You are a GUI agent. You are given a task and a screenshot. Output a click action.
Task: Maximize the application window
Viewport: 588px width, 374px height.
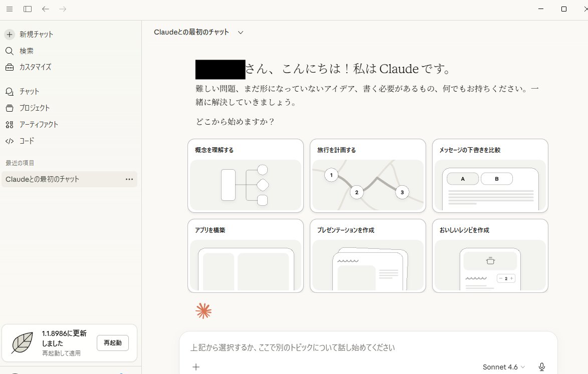point(563,9)
